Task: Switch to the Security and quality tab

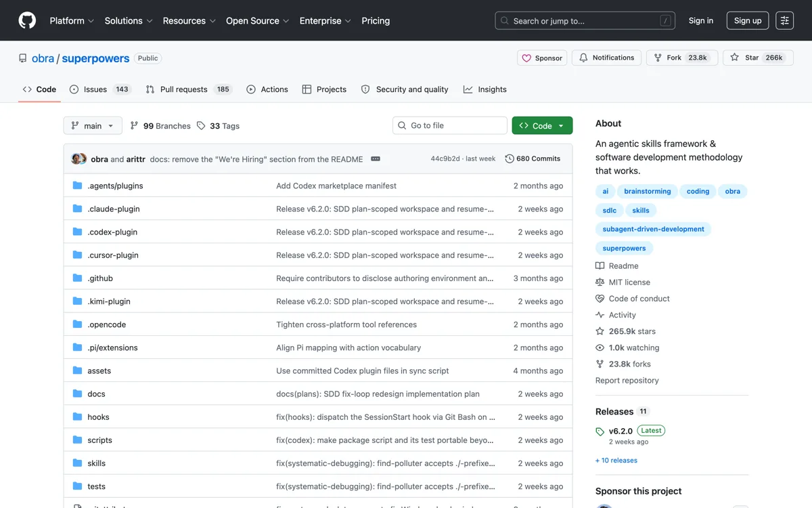Action: point(405,89)
